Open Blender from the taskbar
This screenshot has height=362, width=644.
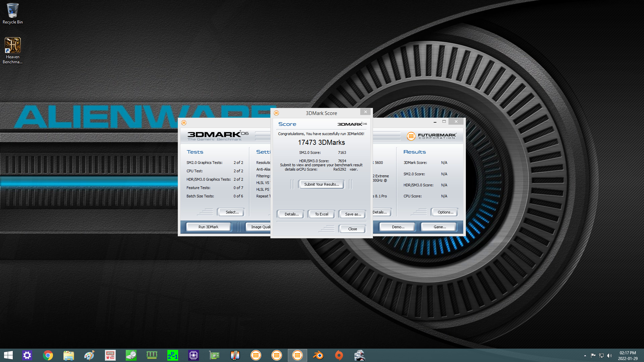point(318,355)
